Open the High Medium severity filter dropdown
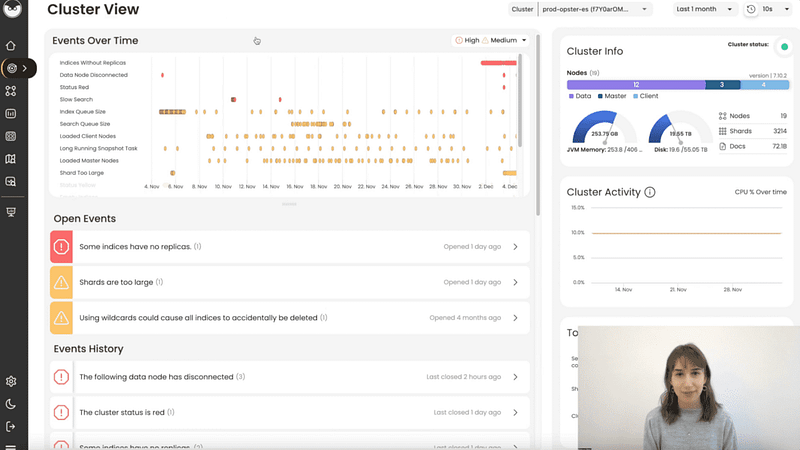The image size is (800, 450). [490, 40]
